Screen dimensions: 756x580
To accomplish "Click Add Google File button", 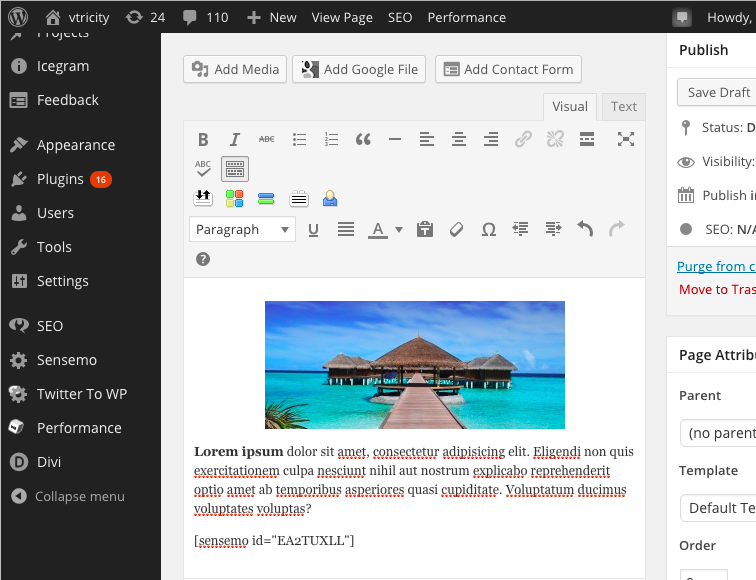I will click(359, 69).
